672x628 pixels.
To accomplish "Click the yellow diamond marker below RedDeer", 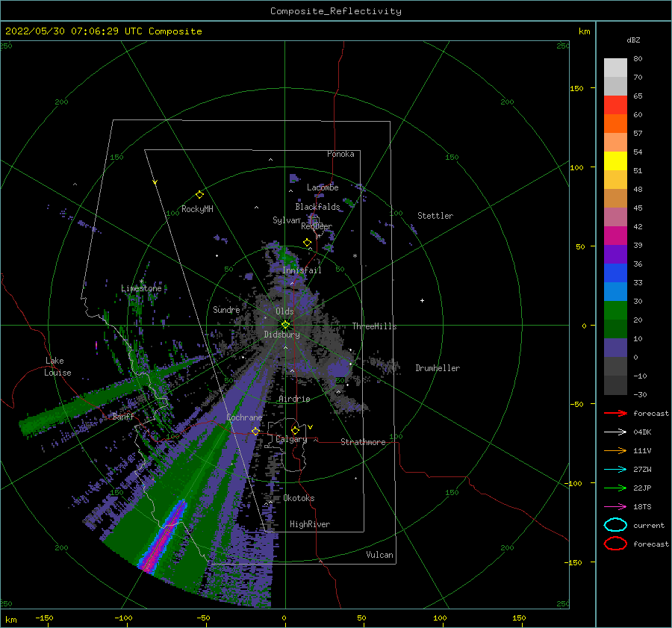I will tap(308, 243).
